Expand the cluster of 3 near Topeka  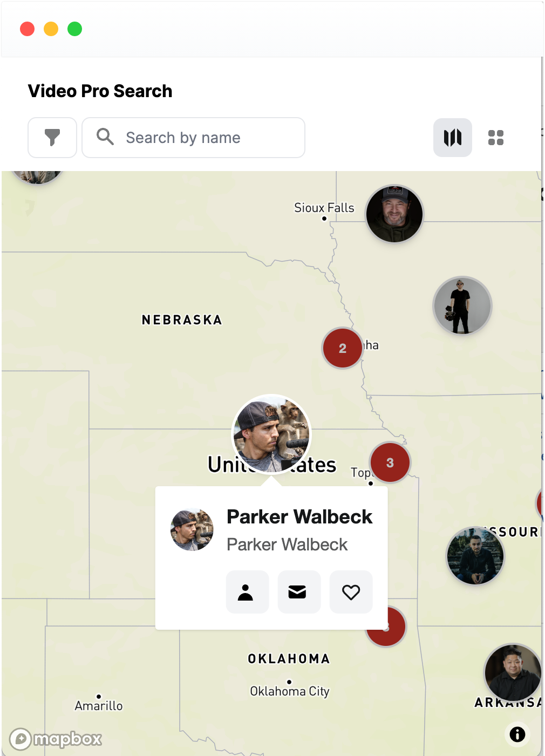pyautogui.click(x=390, y=462)
